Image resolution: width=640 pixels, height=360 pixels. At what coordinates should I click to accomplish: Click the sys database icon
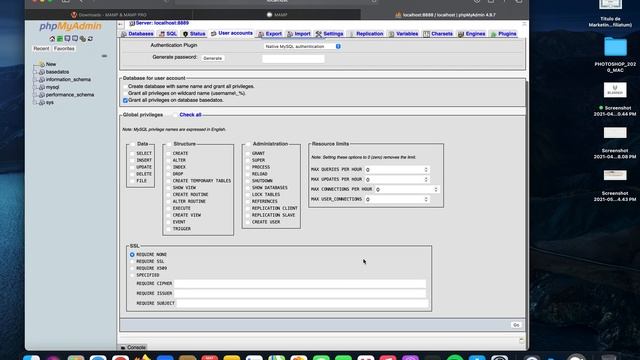(x=42, y=102)
